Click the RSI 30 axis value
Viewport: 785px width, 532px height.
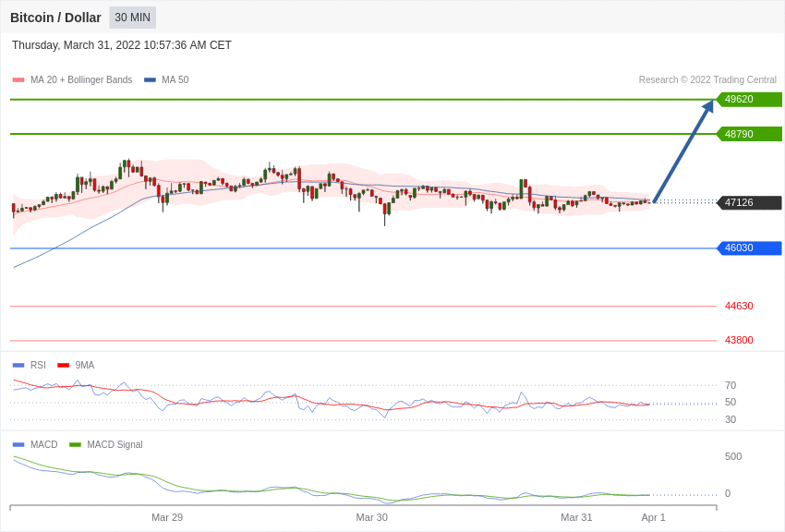[731, 419]
